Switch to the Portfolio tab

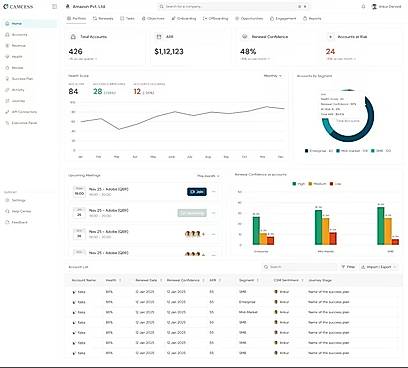point(77,19)
